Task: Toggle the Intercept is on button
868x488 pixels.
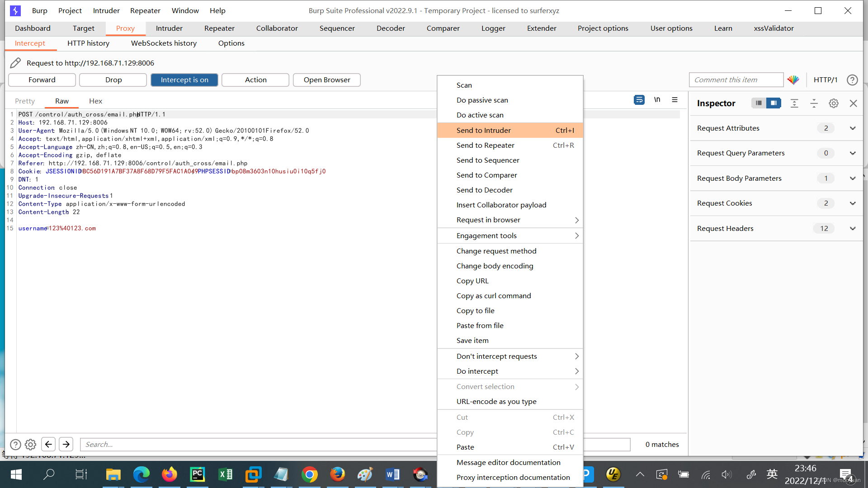Action: [x=184, y=80]
